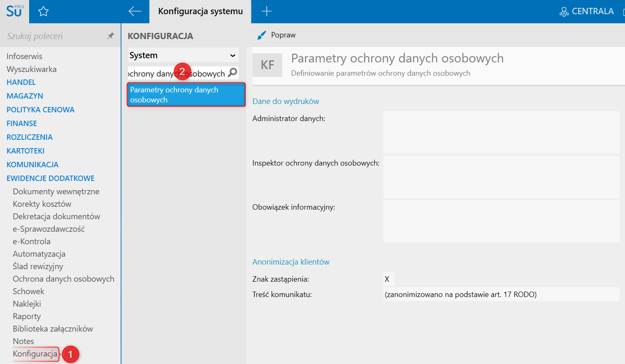Click the pin icon in search bar
625x364 pixels.
click(x=111, y=36)
